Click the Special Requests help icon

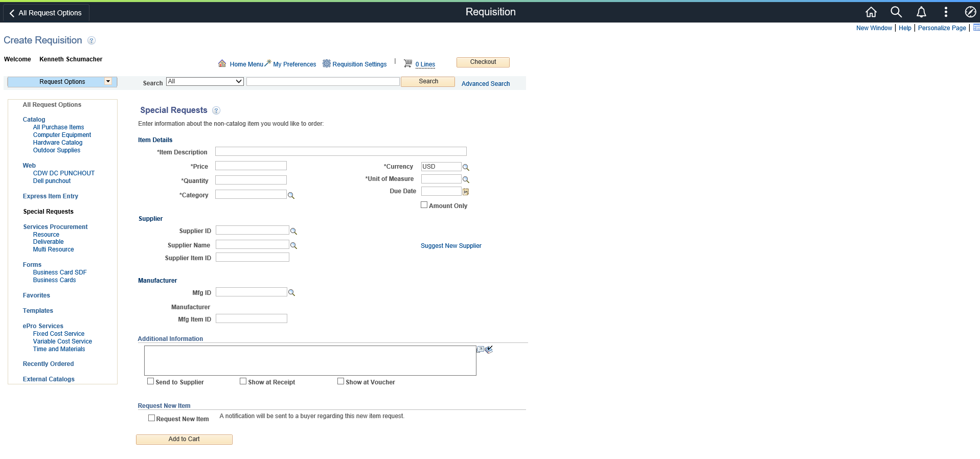(x=216, y=110)
